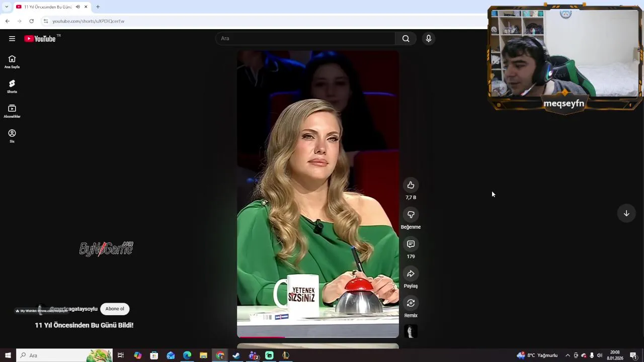Open the Mail app on taskbar
Screen dimensions: 644x362
tap(171, 355)
